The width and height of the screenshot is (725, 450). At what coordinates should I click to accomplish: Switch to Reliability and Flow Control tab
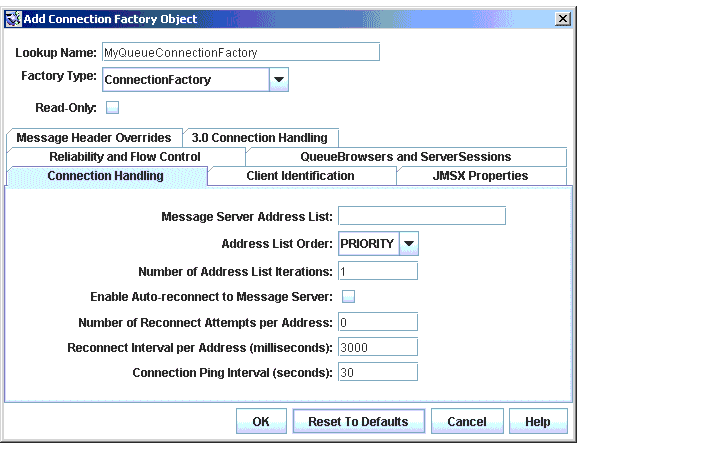[x=125, y=157]
